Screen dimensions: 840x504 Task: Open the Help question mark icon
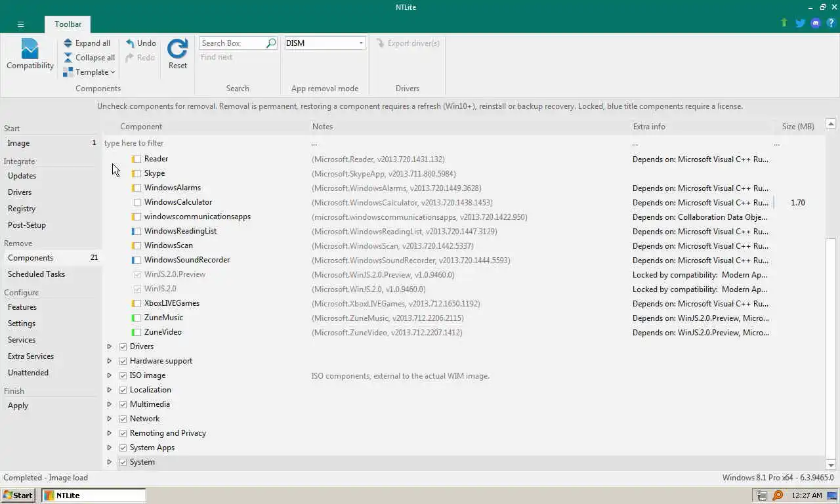pyautogui.click(x=831, y=23)
